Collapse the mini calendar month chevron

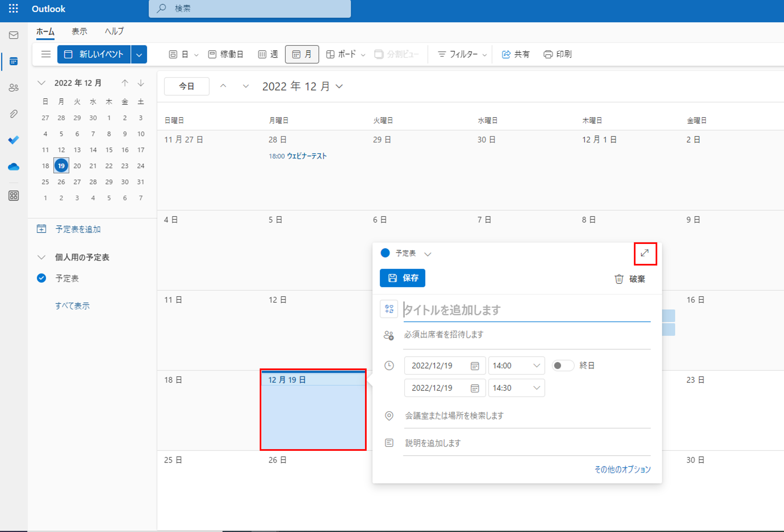click(x=42, y=83)
